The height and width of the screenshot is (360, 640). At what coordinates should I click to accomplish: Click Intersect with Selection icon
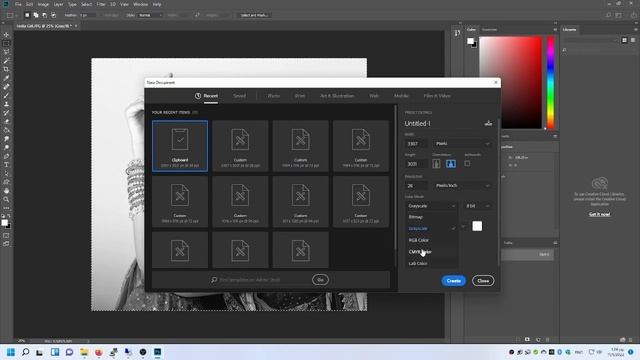53,15
